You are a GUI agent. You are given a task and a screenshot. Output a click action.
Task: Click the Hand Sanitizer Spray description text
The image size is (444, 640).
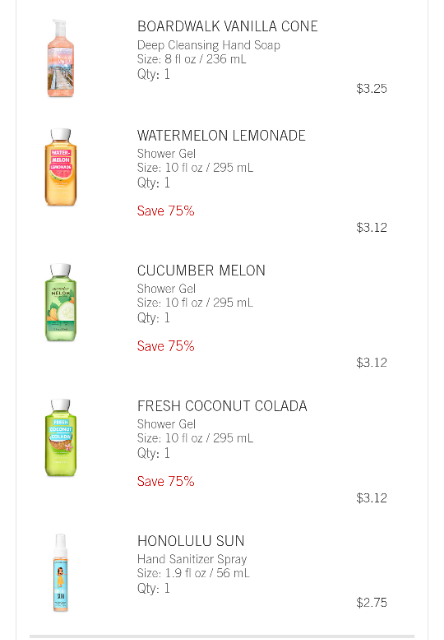[x=192, y=559]
